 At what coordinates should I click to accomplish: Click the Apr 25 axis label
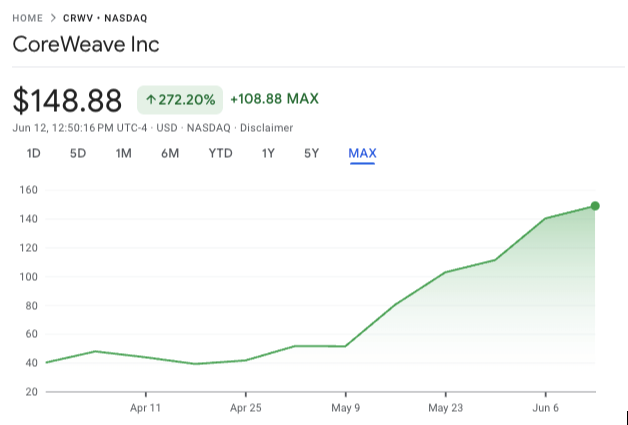pos(246,408)
